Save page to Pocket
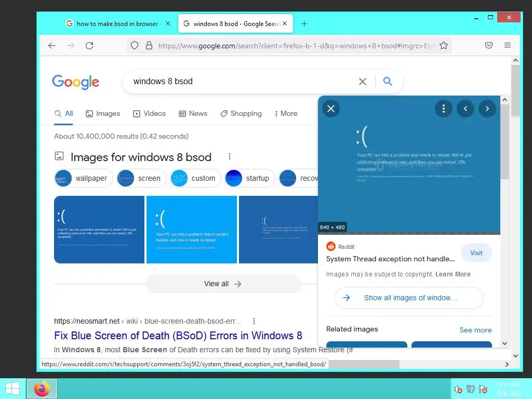This screenshot has width=532, height=399. click(x=488, y=45)
